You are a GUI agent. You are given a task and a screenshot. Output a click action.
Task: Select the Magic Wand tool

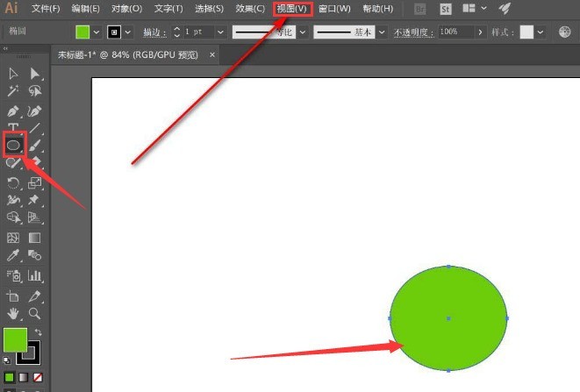pos(13,90)
